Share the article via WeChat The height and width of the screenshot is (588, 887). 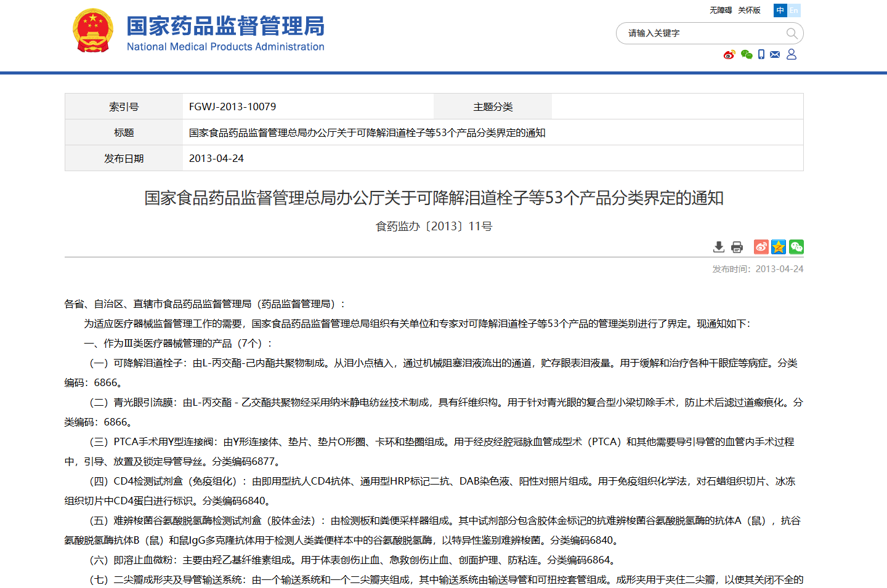click(796, 247)
